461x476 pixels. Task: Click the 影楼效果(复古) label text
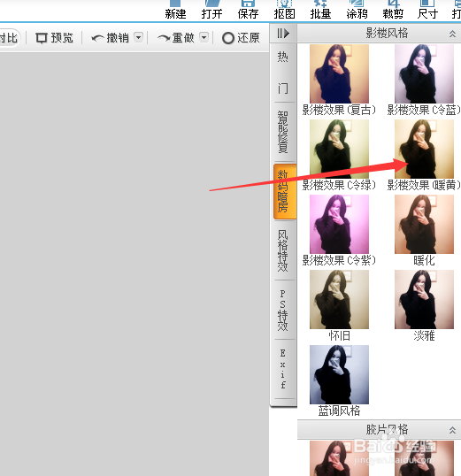339,110
